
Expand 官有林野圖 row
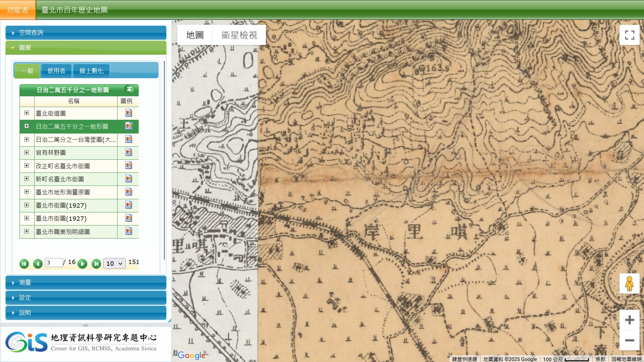click(x=27, y=152)
